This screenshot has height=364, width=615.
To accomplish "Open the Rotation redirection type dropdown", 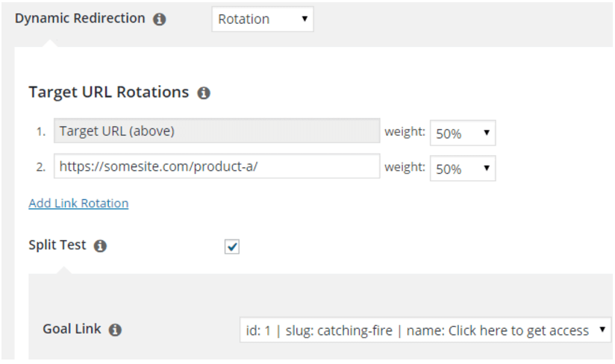I will (x=263, y=19).
